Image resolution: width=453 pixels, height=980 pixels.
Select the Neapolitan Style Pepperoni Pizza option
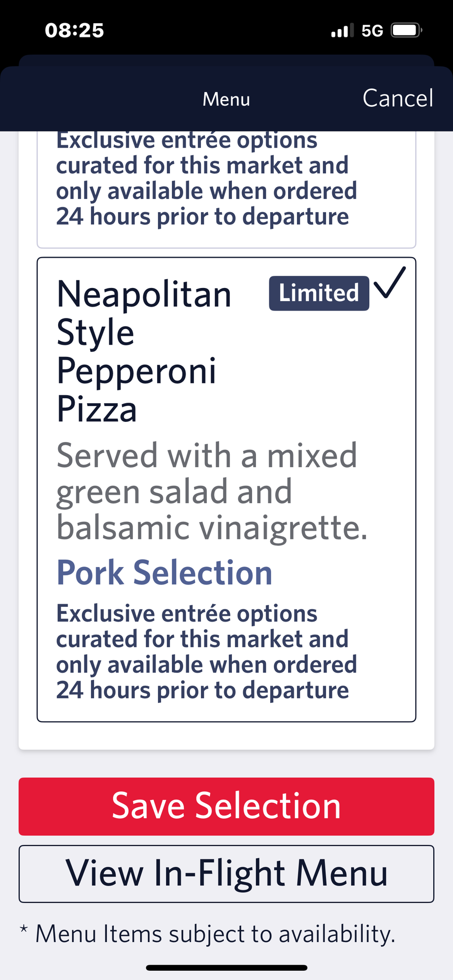coord(226,490)
